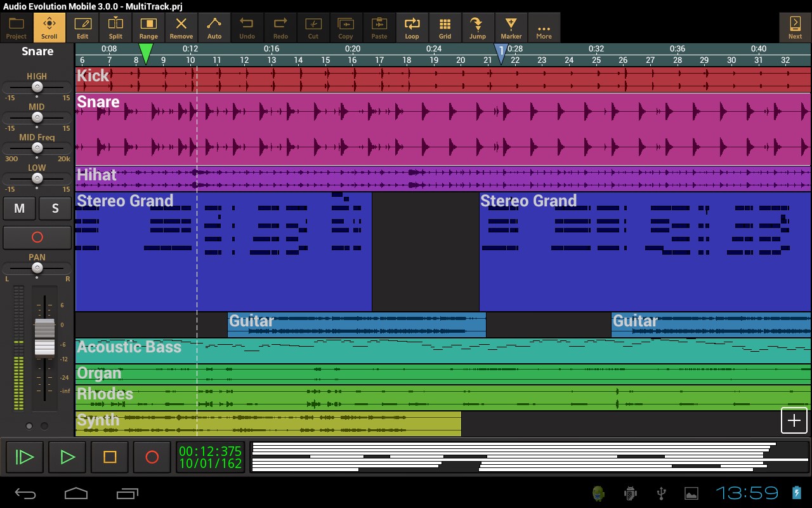Paste the copied clip
Screen dimensions: 812x508
click(x=379, y=27)
